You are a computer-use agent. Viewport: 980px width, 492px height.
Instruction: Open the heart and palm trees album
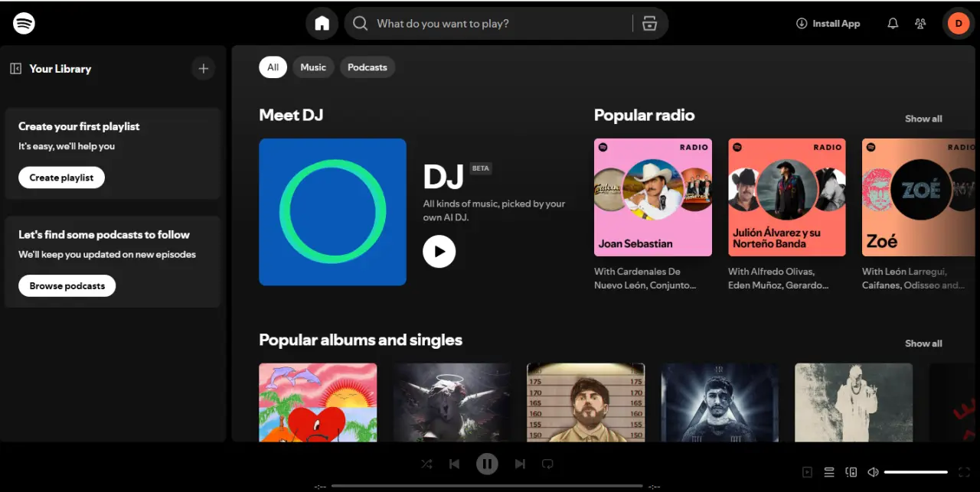click(318, 402)
